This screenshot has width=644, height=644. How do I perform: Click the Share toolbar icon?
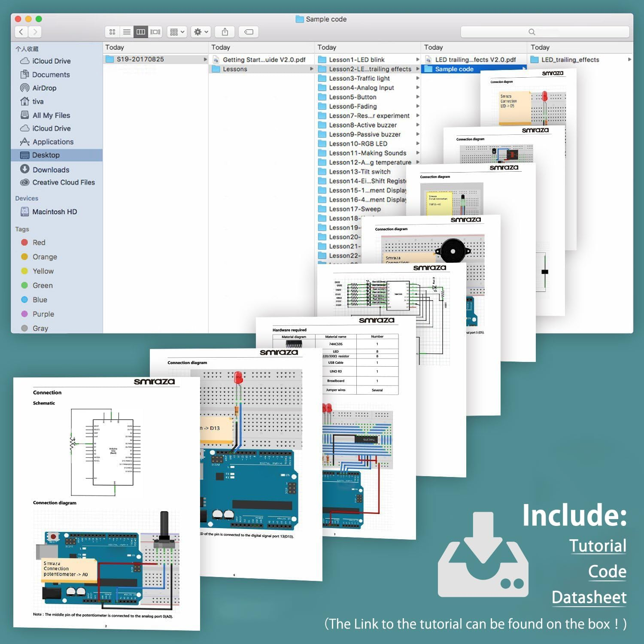tap(225, 31)
